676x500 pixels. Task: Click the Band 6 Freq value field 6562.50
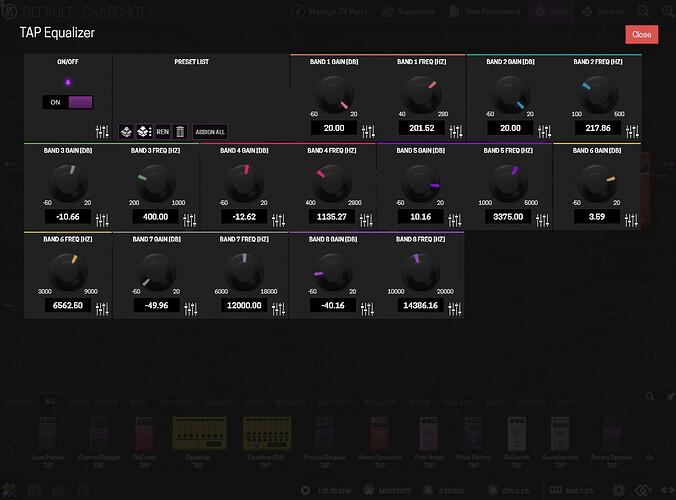pyautogui.click(x=68, y=305)
